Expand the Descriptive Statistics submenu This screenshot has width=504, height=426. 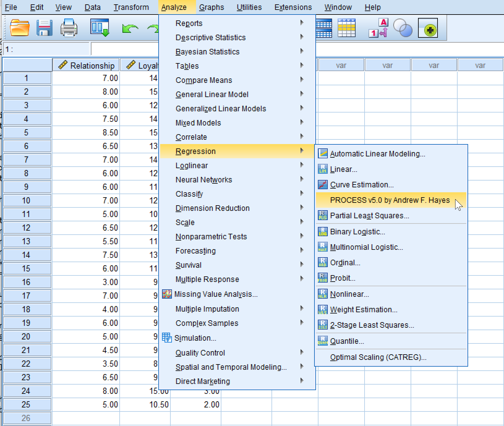(x=211, y=37)
